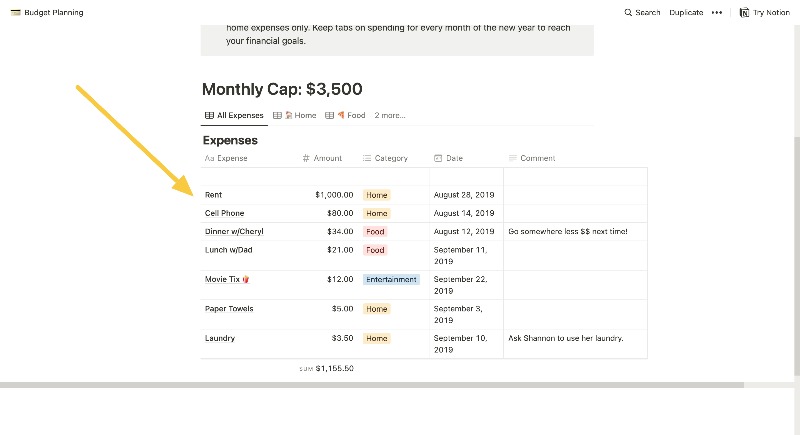Click the horizontal scrollbar at bottom
Screen dimensions: 800x435
[x=371, y=385]
